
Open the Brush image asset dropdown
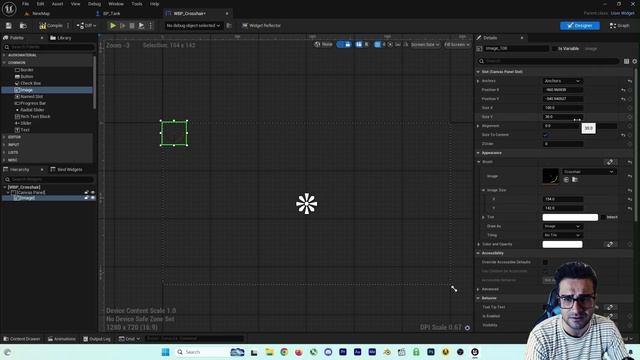[589, 172]
